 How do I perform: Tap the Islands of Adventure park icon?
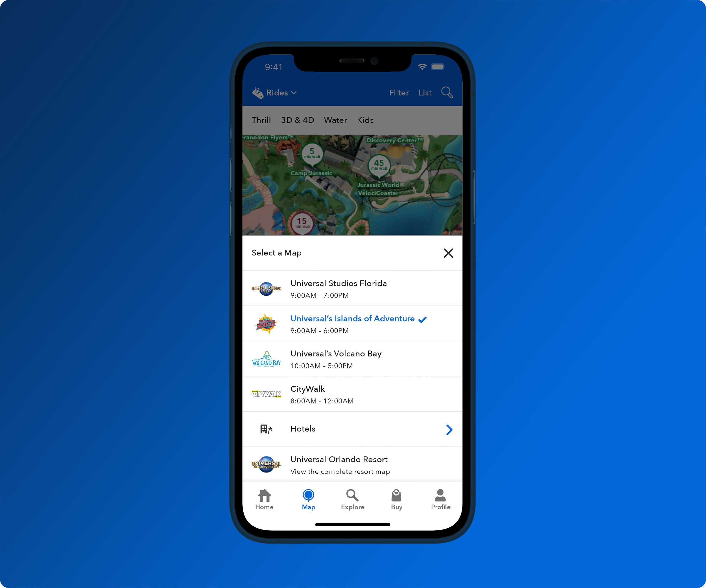point(266,323)
